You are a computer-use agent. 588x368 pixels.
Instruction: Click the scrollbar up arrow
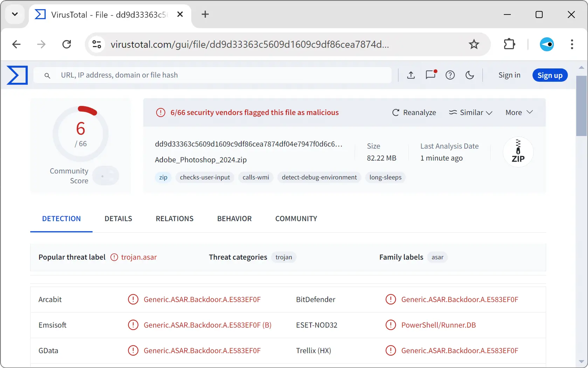tap(581, 68)
